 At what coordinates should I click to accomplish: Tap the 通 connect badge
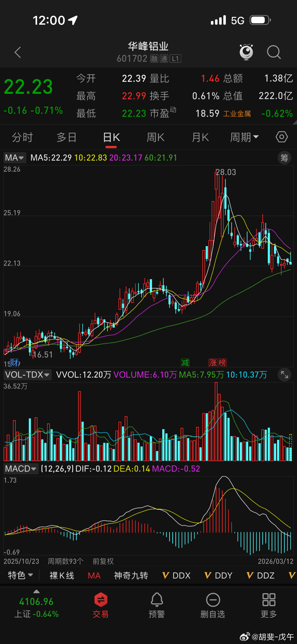click(164, 59)
